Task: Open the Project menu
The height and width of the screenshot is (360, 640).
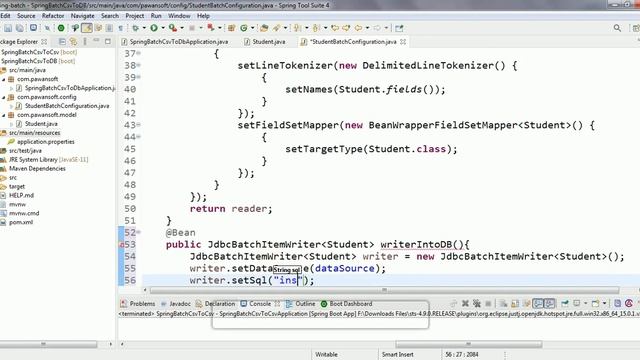Action: pos(135,16)
